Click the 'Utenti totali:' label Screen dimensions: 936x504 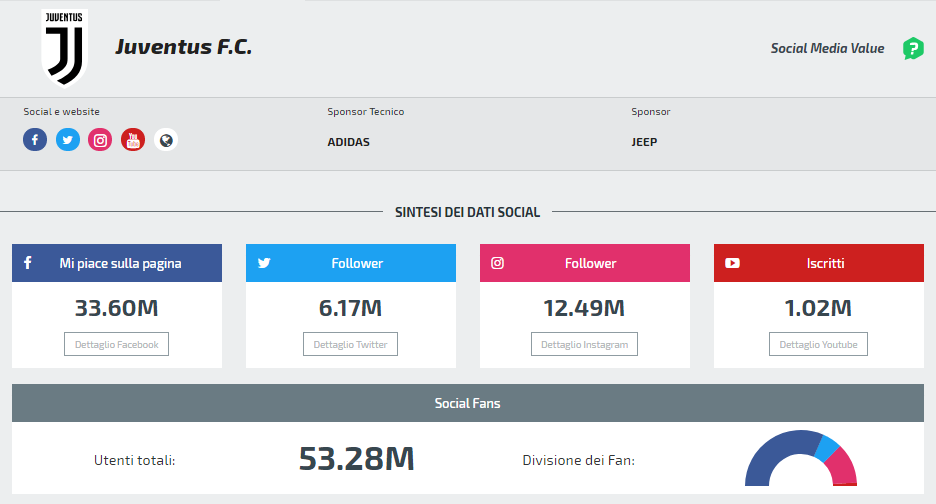click(x=134, y=460)
